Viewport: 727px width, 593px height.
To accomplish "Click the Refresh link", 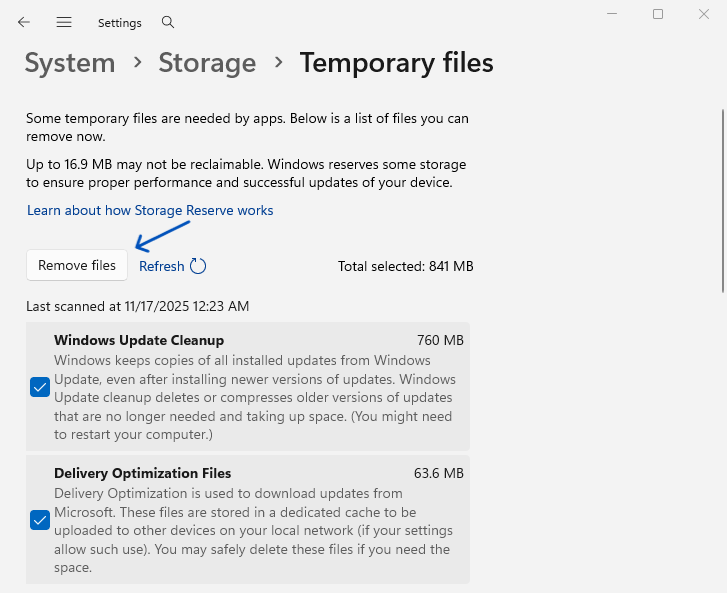I will pyautogui.click(x=162, y=266).
